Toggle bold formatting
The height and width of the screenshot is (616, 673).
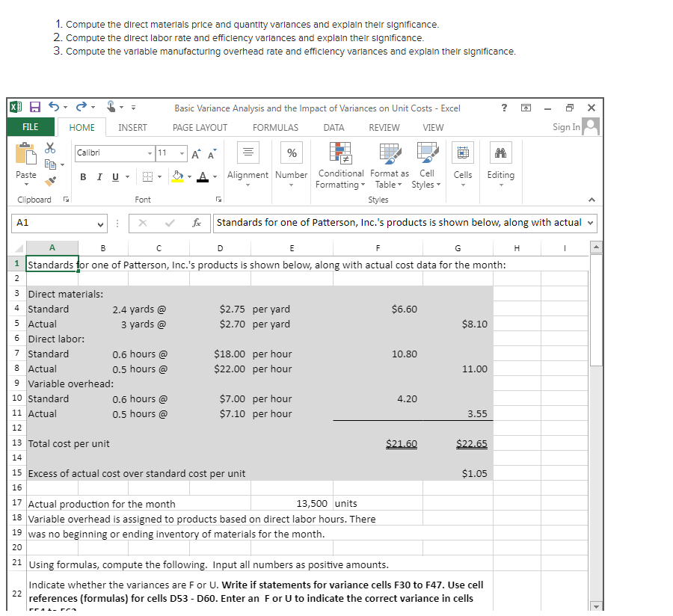click(82, 177)
